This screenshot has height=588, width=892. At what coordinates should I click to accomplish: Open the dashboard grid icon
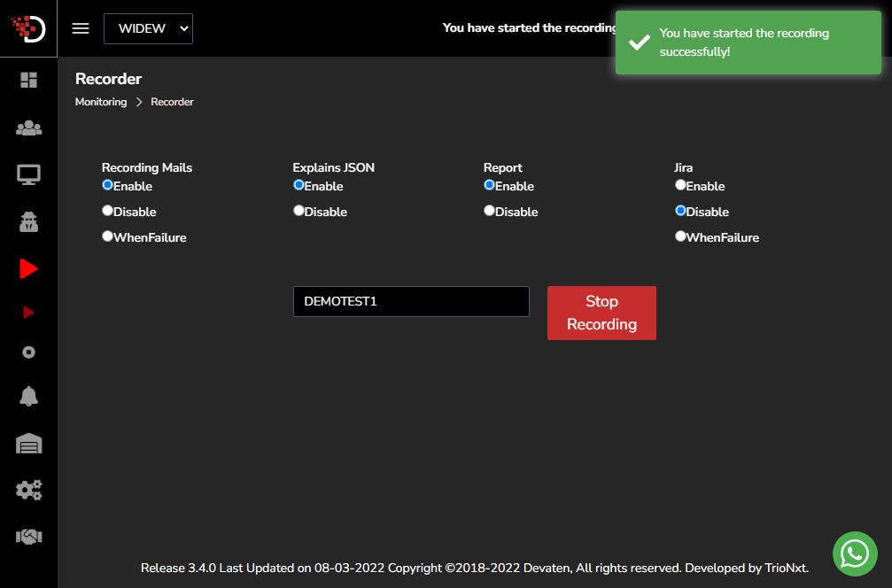pos(28,81)
